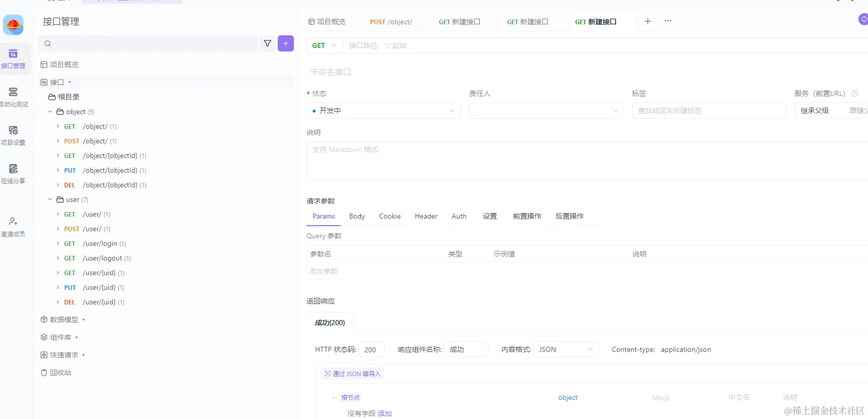Viewport: 868px width, 419px height.
Task: Click the purple plus add button
Action: point(286,43)
